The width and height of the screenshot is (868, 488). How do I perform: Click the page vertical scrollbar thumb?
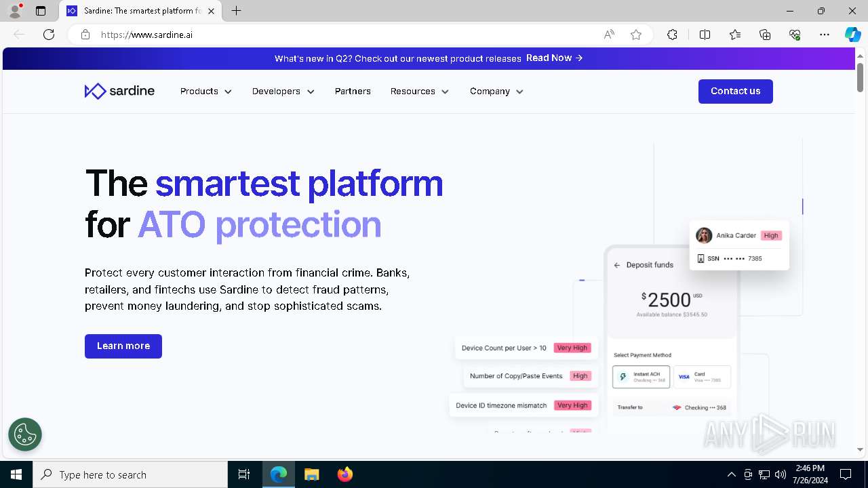click(860, 77)
